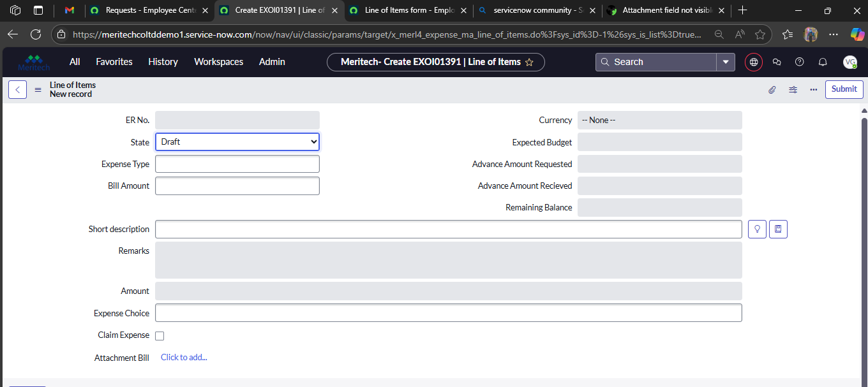The width and height of the screenshot is (868, 387).
Task: Click the Meritech Create EXOI01391 title pill
Action: tap(436, 62)
